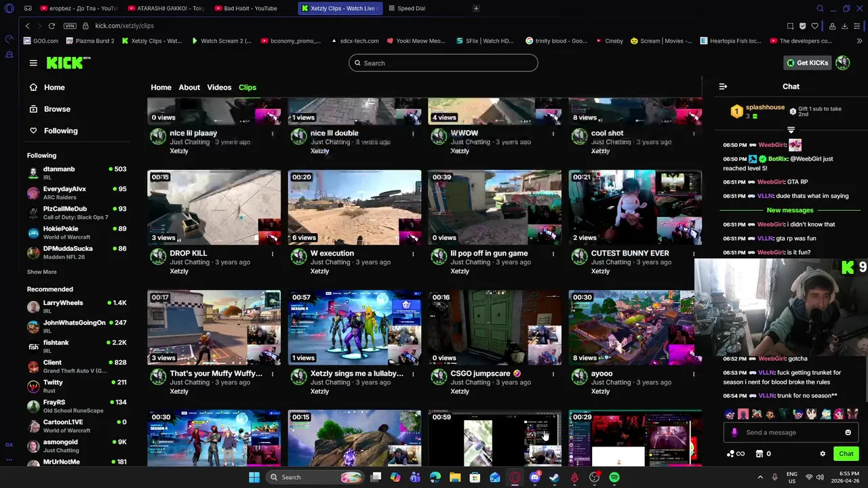Open CSGO jumpscare clip thumbnail
Screen dimensions: 868x488
click(495, 327)
